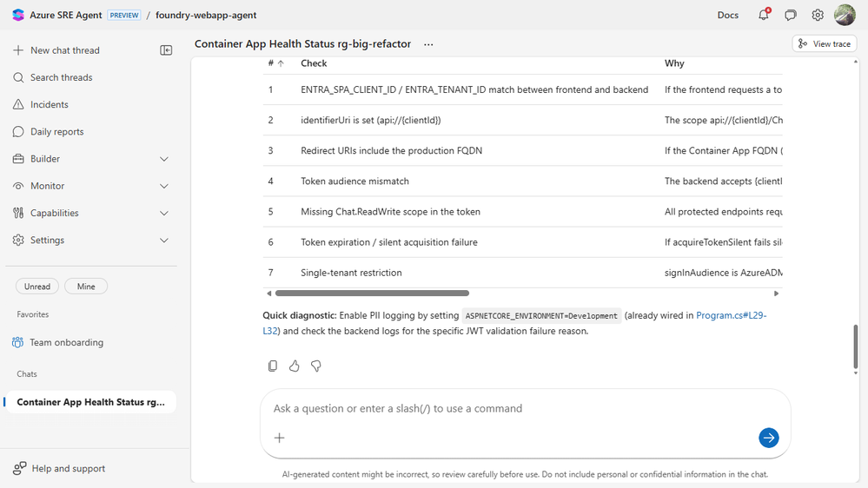Viewport: 868px width, 488px height.
Task: Open Team onboarding favorite
Action: [x=66, y=342]
